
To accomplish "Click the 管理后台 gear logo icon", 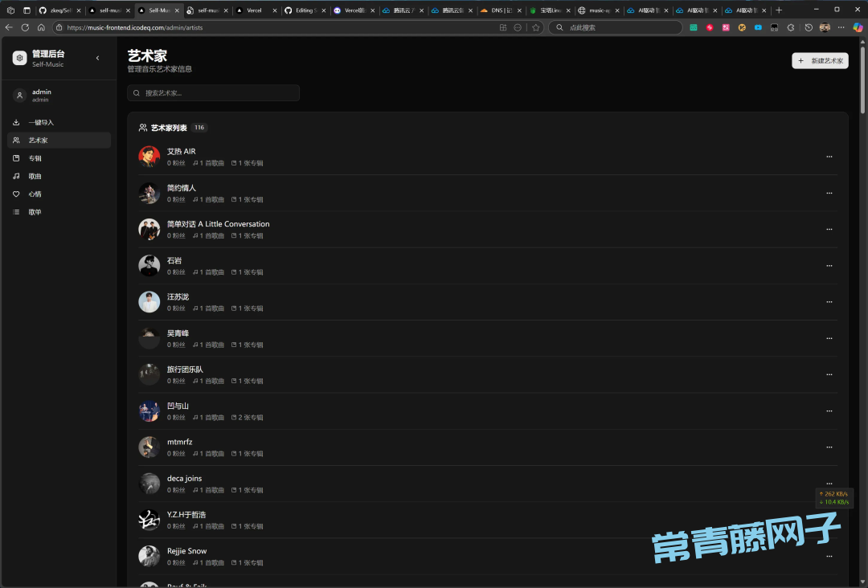I will [19, 58].
